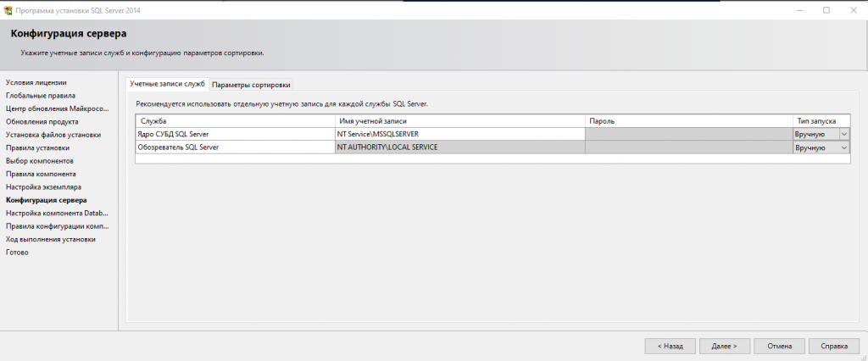Select Настройка экземпляра step in sidebar

[x=43, y=187]
